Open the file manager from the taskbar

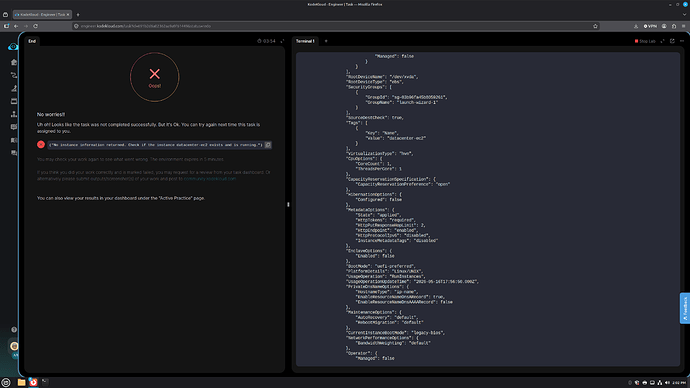click(21, 382)
